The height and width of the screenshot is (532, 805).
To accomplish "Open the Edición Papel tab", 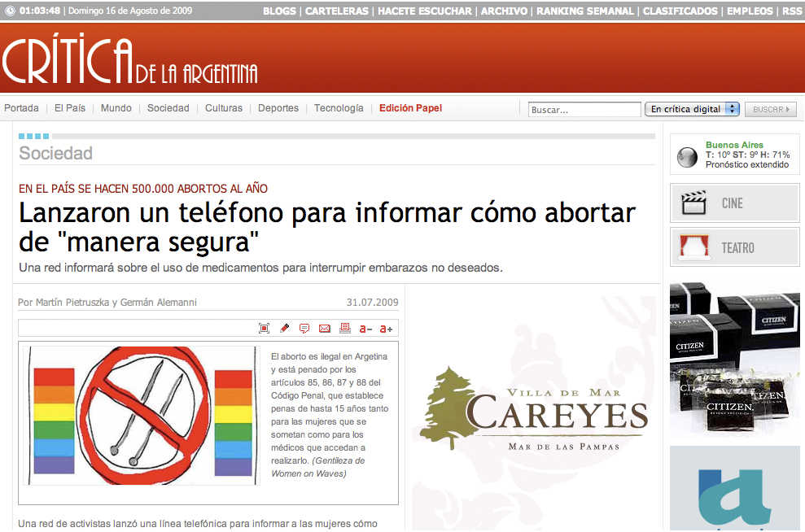I will point(410,107).
